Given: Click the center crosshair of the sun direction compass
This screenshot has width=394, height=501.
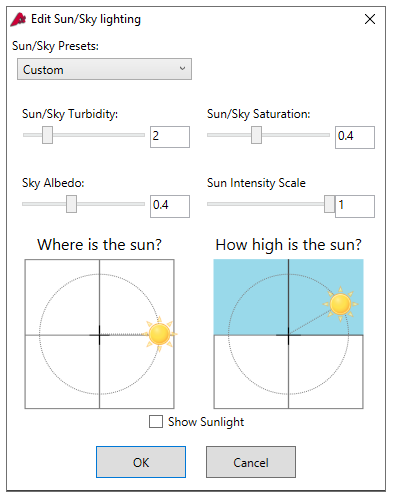Looking at the screenshot, I should (x=99, y=335).
